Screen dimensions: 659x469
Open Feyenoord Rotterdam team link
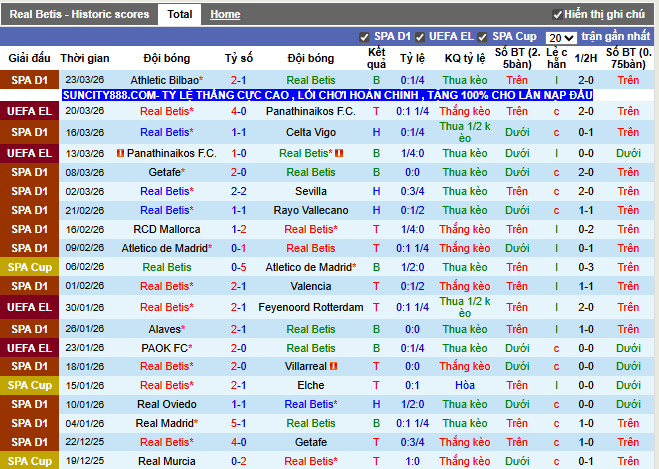(x=311, y=307)
